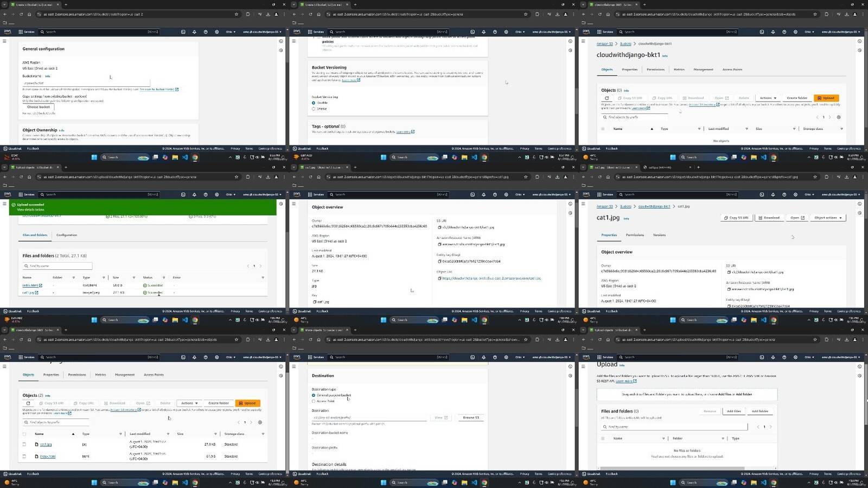
Task: Tick checkbox for cat1.jpg row in Objects (2)
Action: [x=24, y=444]
